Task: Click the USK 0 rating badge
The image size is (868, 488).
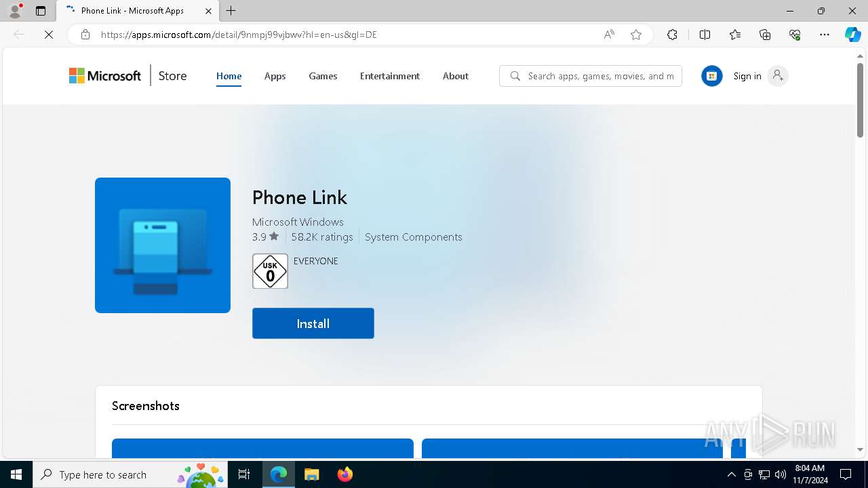Action: [270, 271]
